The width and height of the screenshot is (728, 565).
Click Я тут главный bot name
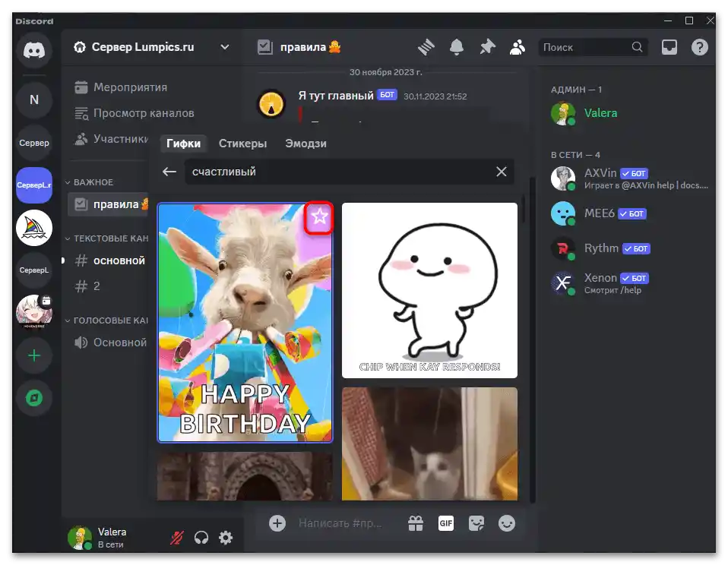[336, 96]
